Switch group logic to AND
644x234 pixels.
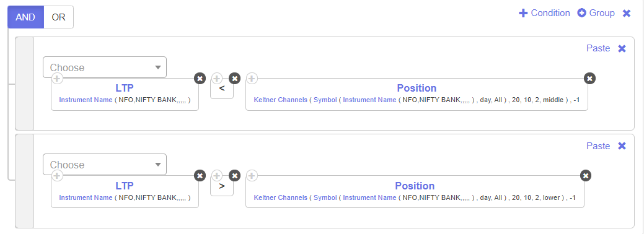[x=25, y=17]
